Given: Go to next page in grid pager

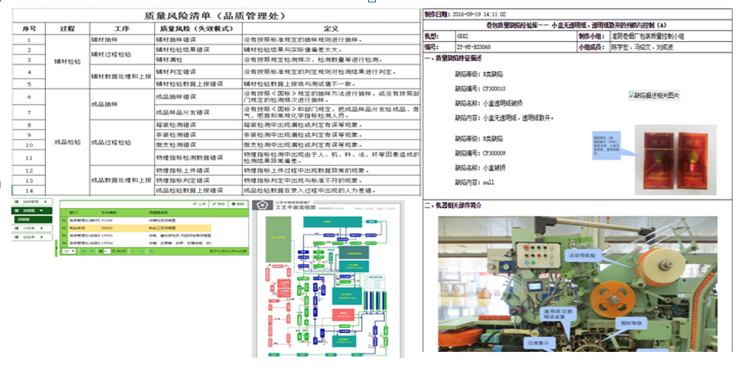Looking at the screenshot, I should [x=134, y=251].
